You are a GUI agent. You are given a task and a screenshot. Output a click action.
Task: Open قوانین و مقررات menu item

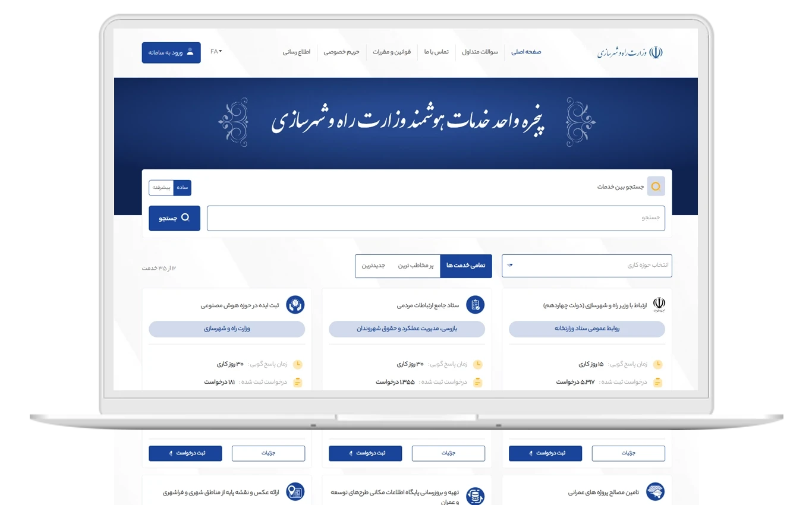[392, 52]
